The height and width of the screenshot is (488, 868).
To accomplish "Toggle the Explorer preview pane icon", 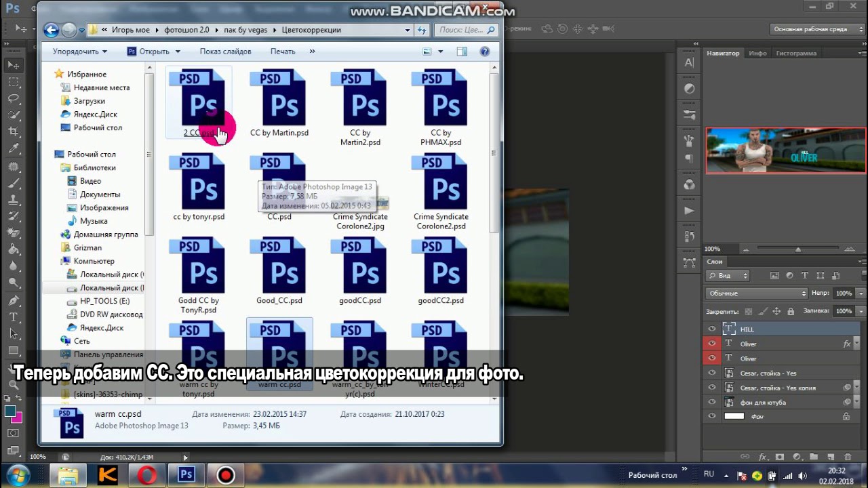I will [462, 52].
